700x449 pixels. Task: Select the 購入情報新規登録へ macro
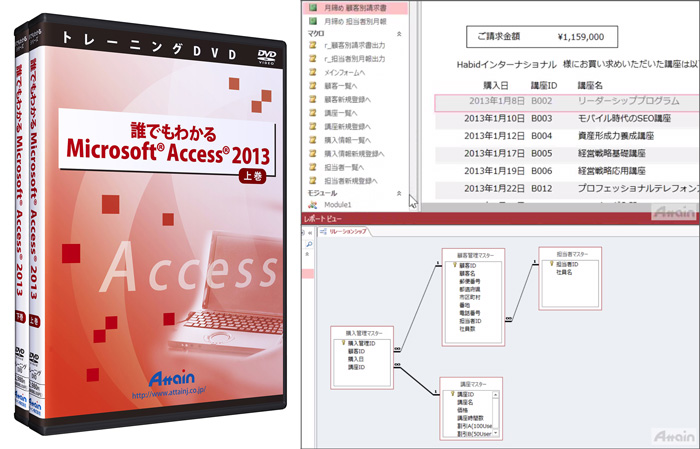point(354,154)
